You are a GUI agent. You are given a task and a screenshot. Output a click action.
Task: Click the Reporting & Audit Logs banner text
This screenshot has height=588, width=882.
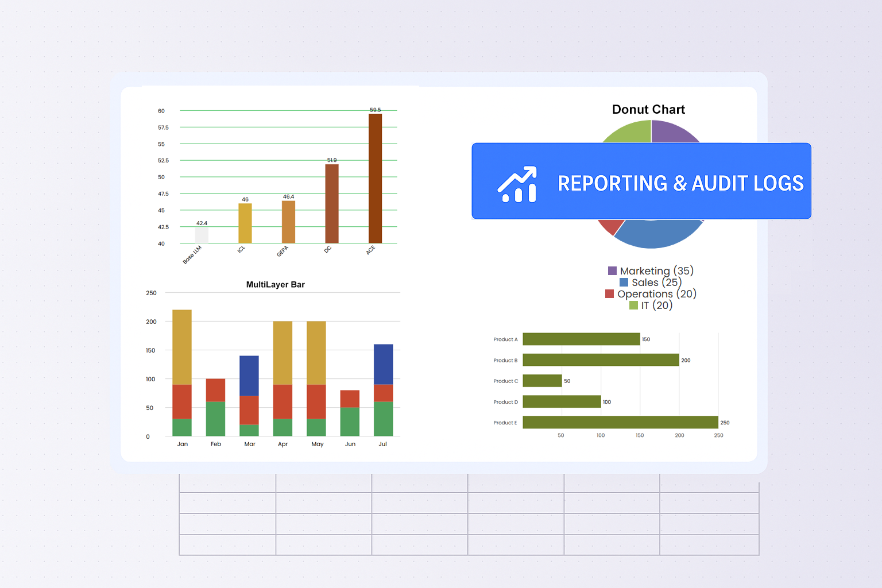coord(680,183)
